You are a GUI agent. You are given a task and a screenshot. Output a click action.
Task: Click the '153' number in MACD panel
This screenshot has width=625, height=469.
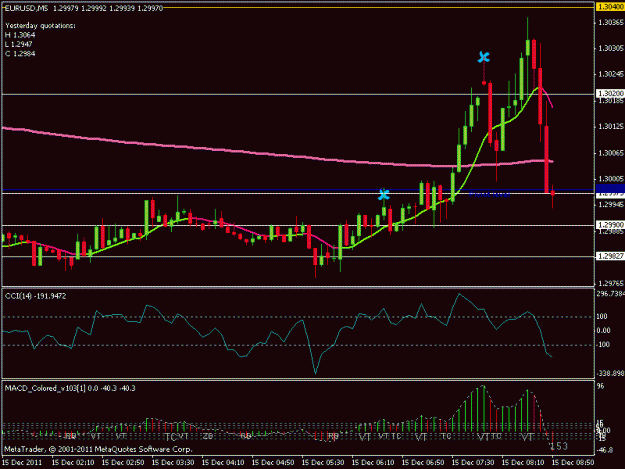click(559, 446)
